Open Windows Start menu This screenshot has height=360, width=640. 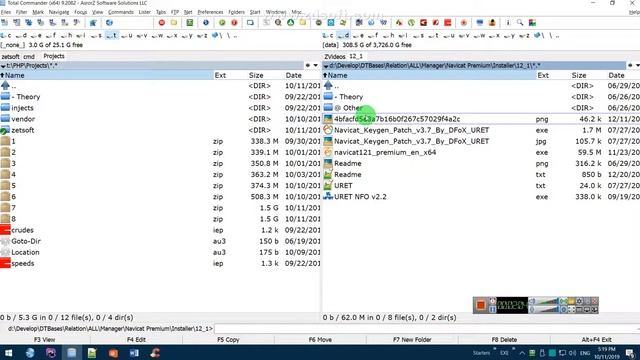(x=8, y=353)
